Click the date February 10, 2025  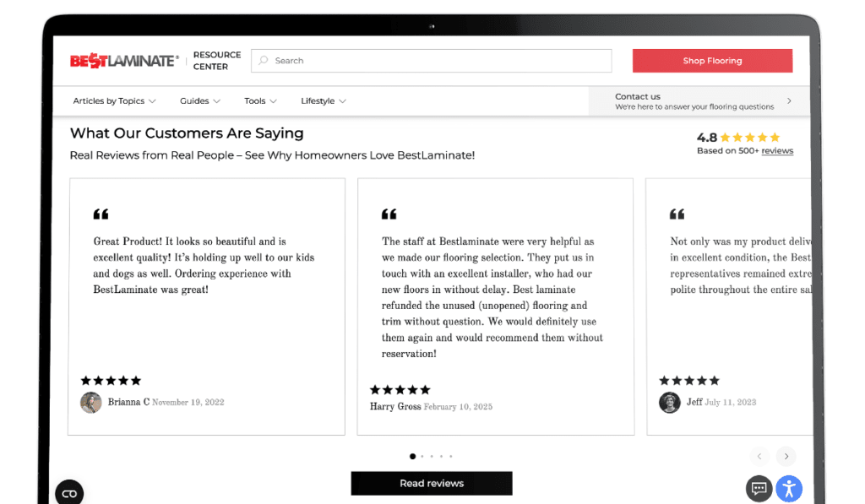(x=458, y=407)
